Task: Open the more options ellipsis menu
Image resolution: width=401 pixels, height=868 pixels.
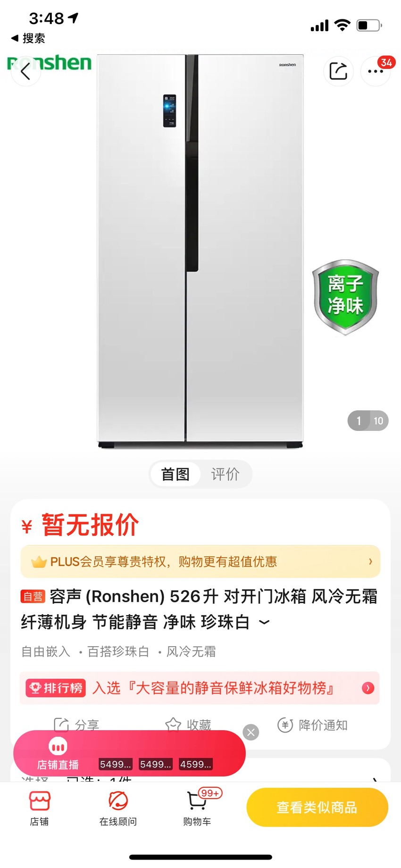Action: point(376,71)
